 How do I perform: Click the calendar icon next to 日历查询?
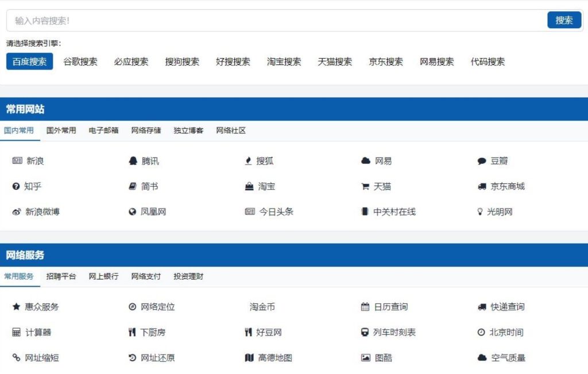pyautogui.click(x=365, y=307)
